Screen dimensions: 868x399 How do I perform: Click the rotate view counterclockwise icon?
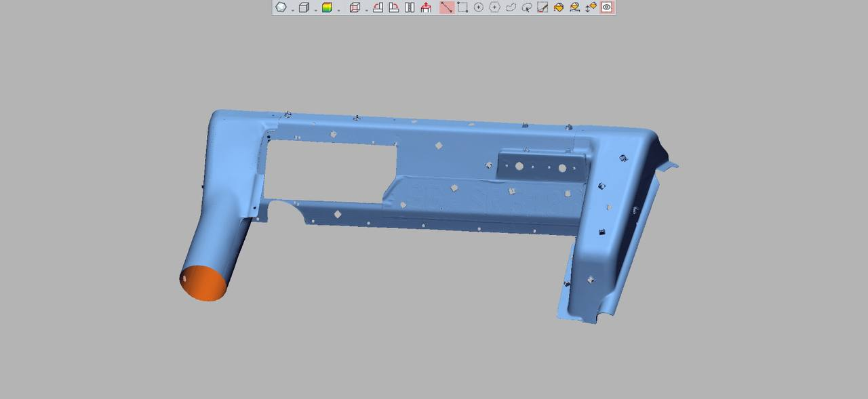[378, 7]
